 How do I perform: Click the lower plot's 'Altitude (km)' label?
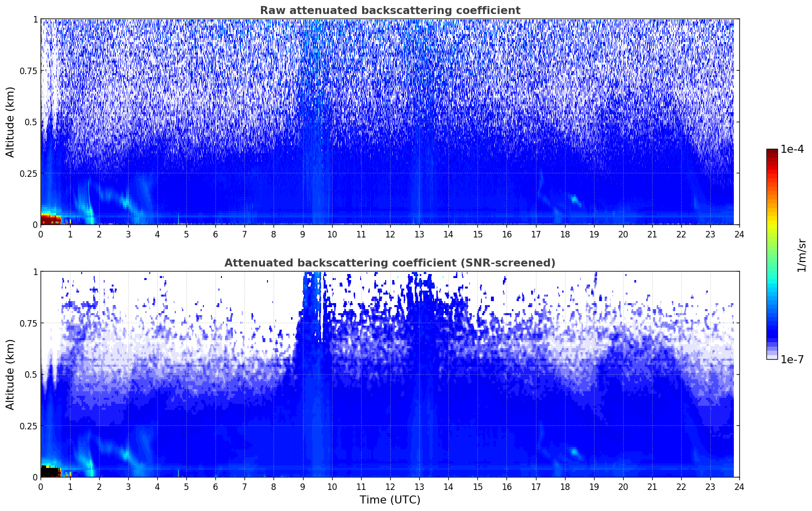[x=11, y=374]
